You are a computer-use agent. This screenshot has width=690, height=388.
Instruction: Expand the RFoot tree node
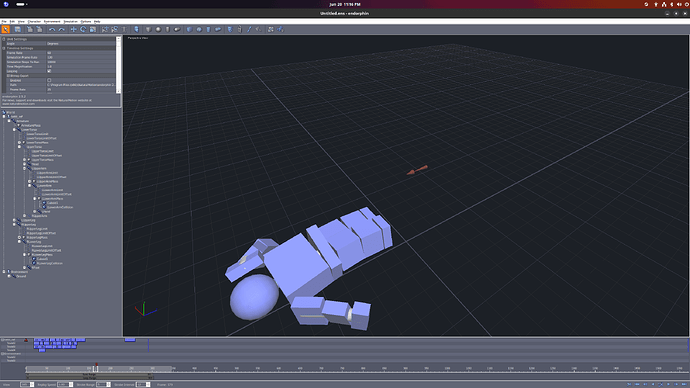click(x=24, y=267)
